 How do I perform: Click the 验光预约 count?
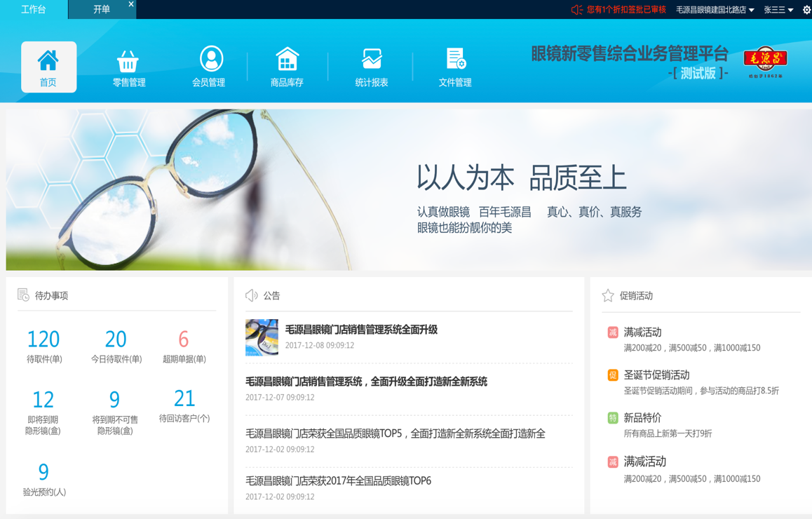[43, 472]
